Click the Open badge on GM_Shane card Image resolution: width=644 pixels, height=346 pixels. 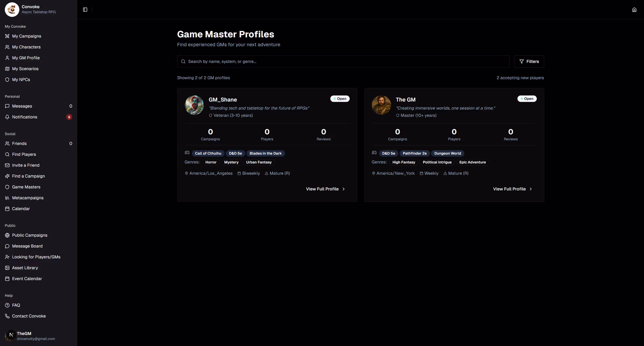[340, 99]
